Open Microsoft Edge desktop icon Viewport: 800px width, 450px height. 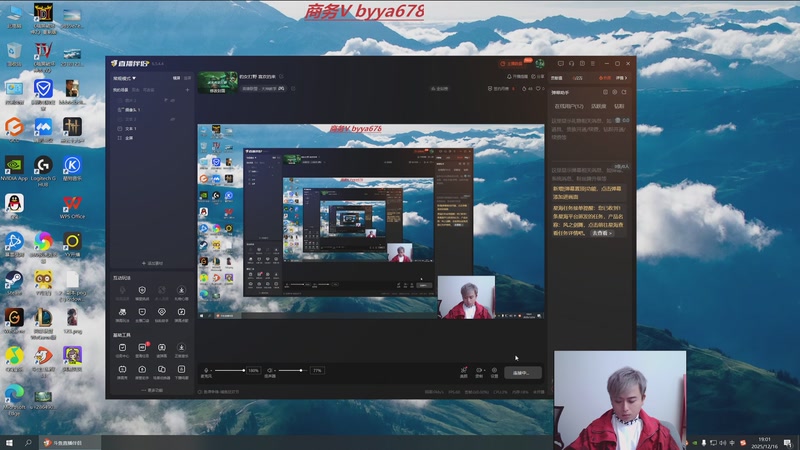tap(14, 399)
